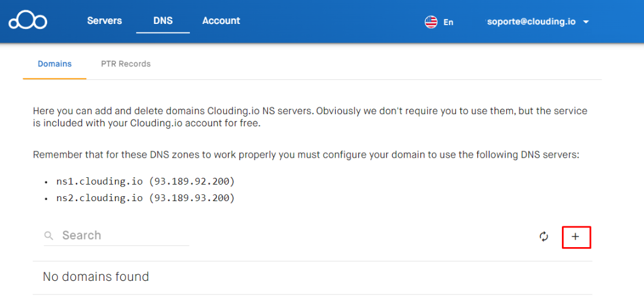Expand the account dropdown arrow
644x306 pixels.
pyautogui.click(x=586, y=22)
